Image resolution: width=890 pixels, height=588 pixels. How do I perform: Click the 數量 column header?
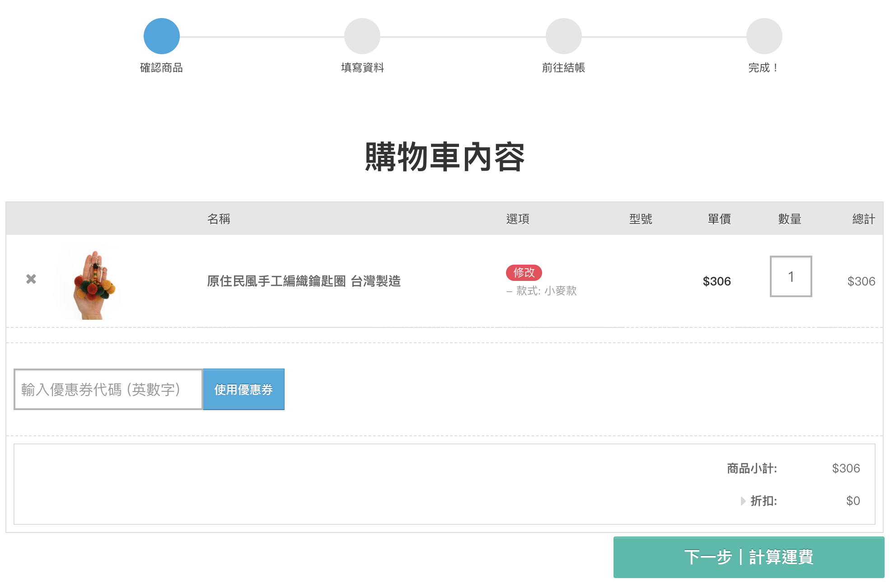point(790,219)
